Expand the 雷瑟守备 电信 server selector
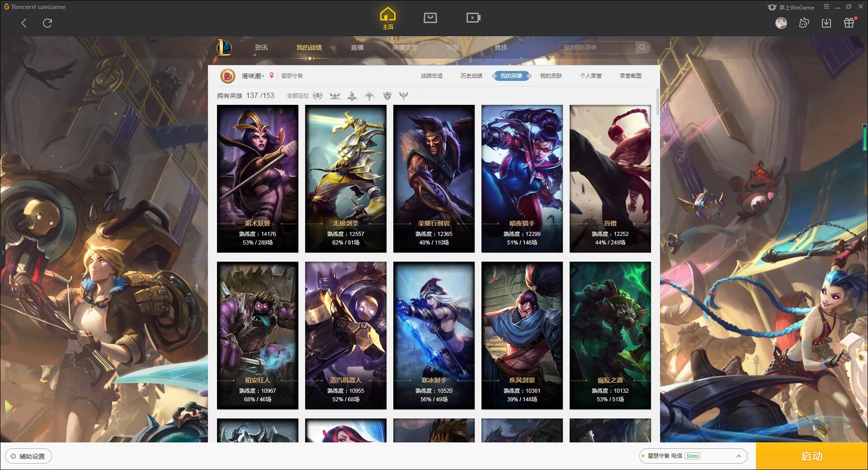 tap(693, 456)
